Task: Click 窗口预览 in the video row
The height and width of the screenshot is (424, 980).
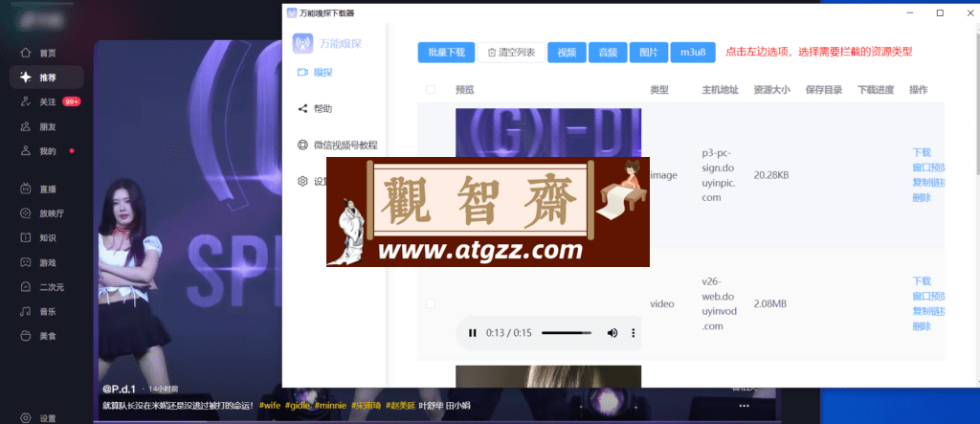Action: point(928,296)
